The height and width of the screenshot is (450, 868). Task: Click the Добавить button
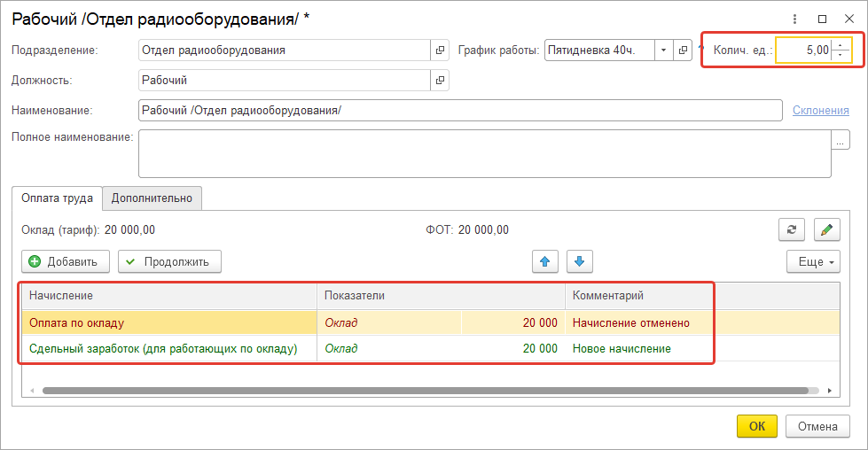pyautogui.click(x=66, y=261)
